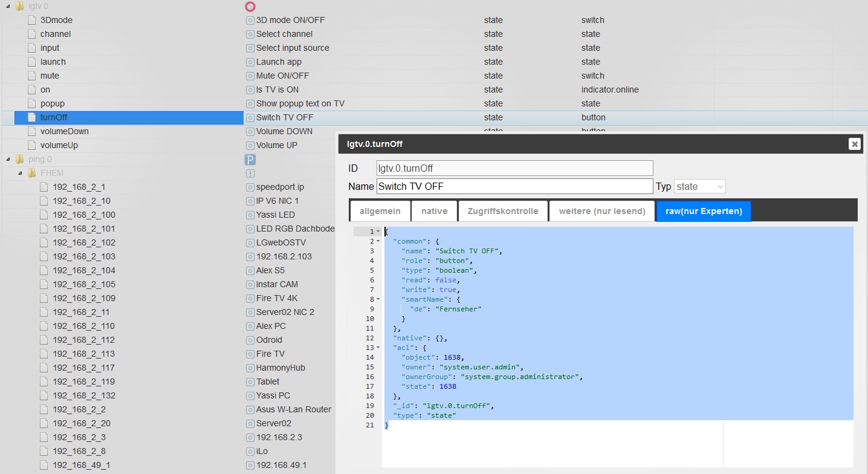
Task: Switch to the Zugriffskontrolle tab
Action: pyautogui.click(x=503, y=211)
